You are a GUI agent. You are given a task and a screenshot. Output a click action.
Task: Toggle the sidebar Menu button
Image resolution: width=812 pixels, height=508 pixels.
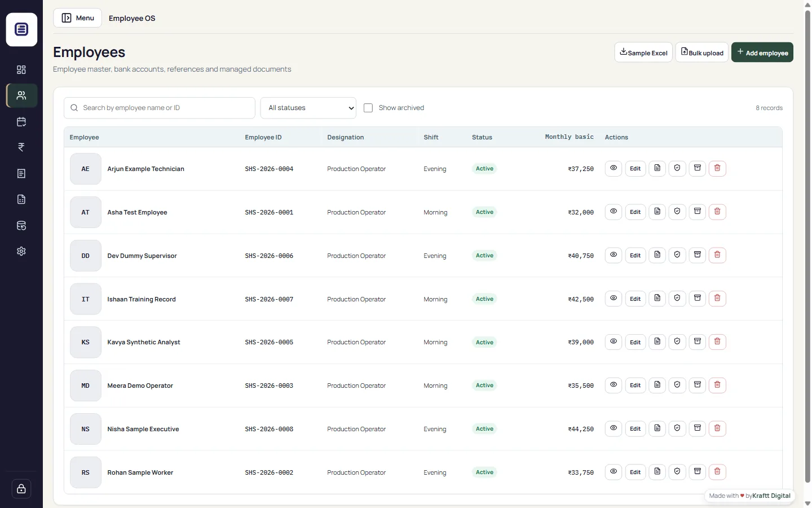coord(78,18)
